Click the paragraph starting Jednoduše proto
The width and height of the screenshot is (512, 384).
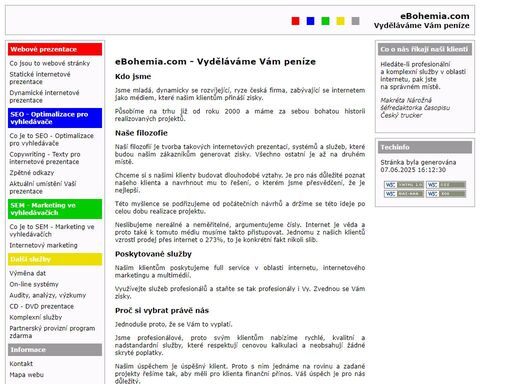[x=173, y=324]
